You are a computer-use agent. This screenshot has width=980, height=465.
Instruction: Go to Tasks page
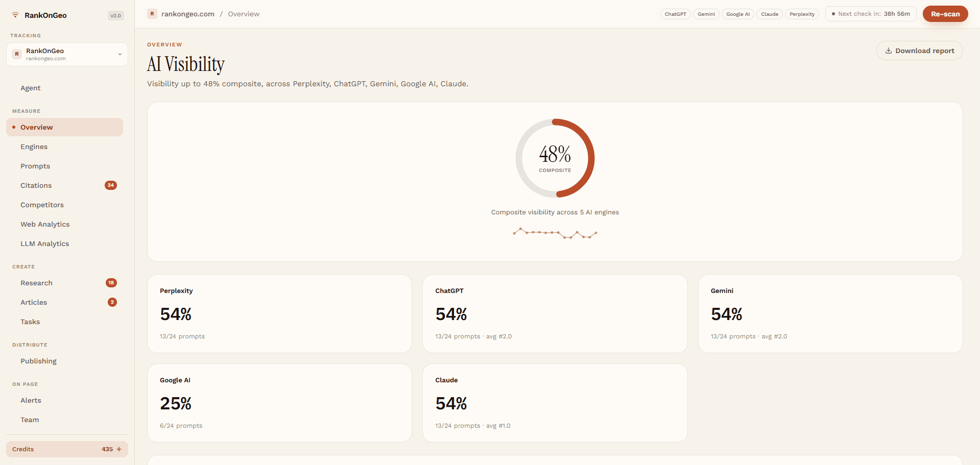[x=64, y=322]
